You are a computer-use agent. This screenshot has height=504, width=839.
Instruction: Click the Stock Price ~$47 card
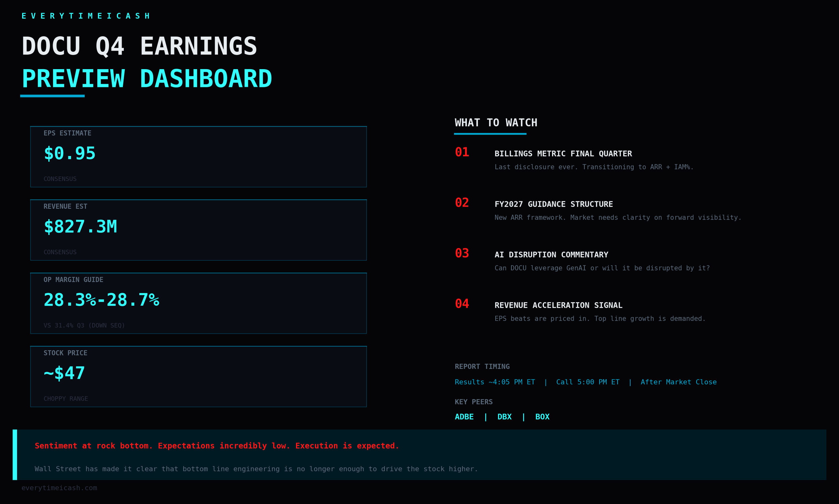pyautogui.click(x=198, y=376)
